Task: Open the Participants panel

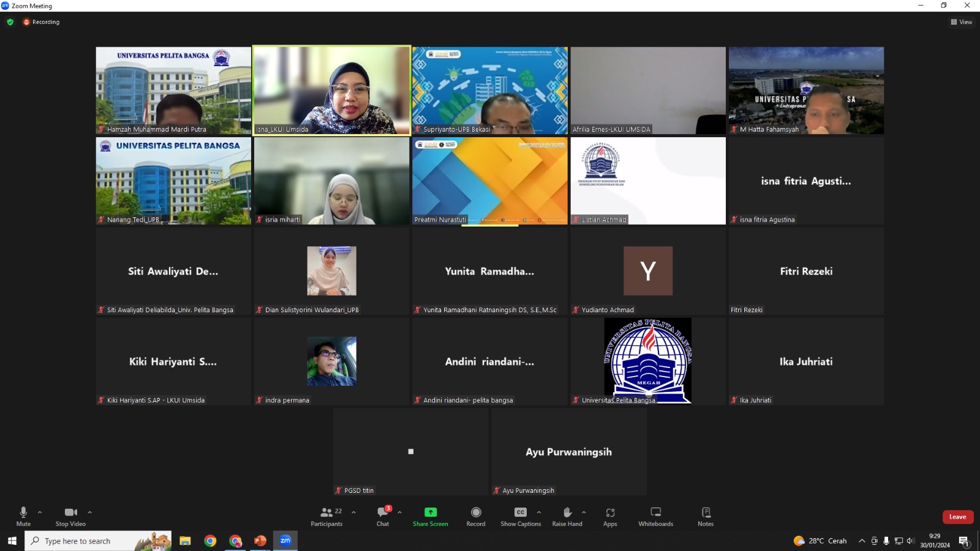Action: pyautogui.click(x=326, y=516)
